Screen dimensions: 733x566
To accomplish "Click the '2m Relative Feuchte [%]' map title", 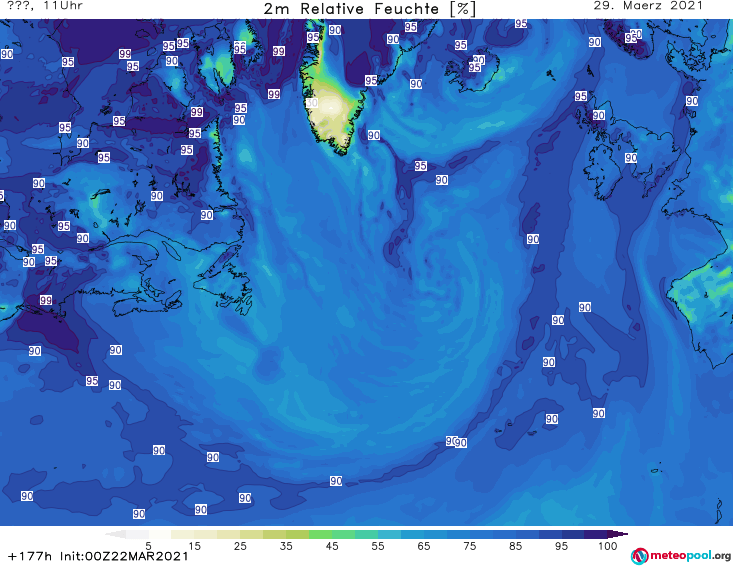I will click(x=370, y=9).
